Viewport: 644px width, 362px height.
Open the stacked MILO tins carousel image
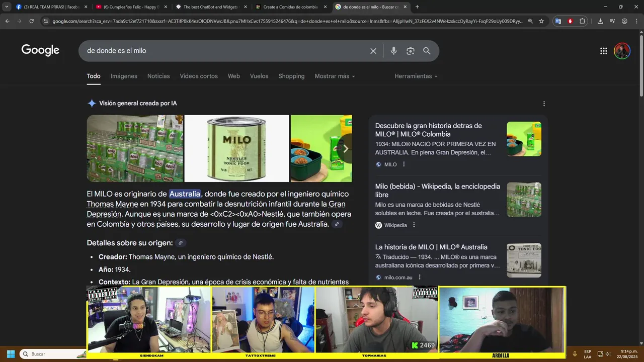tap(135, 148)
